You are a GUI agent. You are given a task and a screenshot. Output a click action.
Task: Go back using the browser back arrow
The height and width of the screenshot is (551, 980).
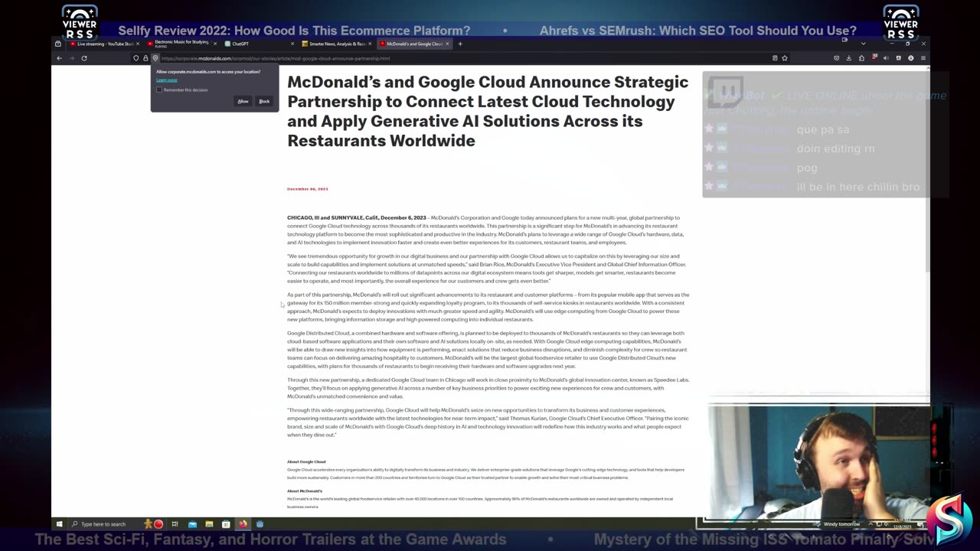click(59, 58)
